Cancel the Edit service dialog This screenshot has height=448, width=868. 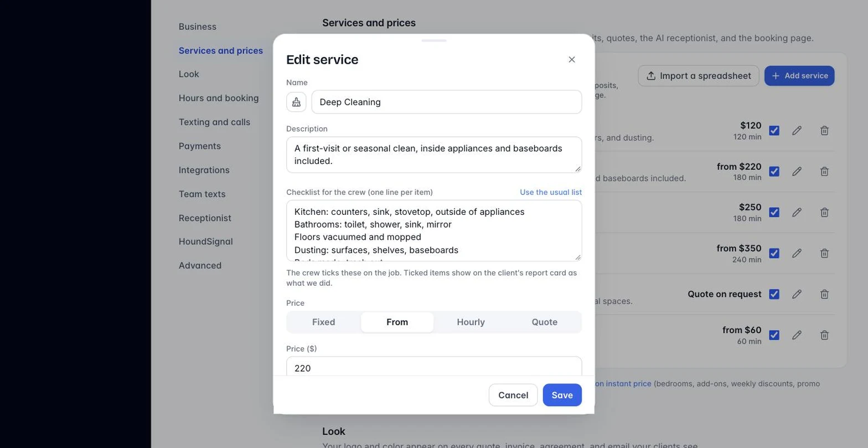(x=513, y=395)
